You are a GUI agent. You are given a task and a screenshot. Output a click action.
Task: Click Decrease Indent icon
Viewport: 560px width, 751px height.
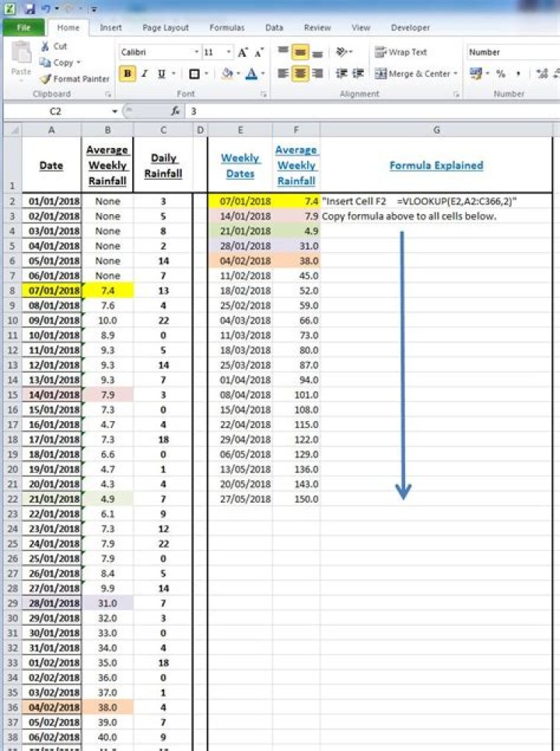(x=341, y=73)
